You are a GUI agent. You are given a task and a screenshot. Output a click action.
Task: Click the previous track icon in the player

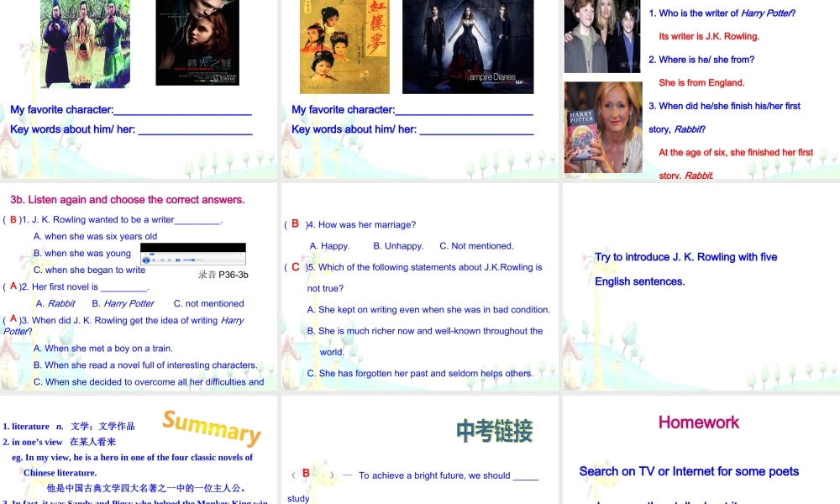point(162,260)
